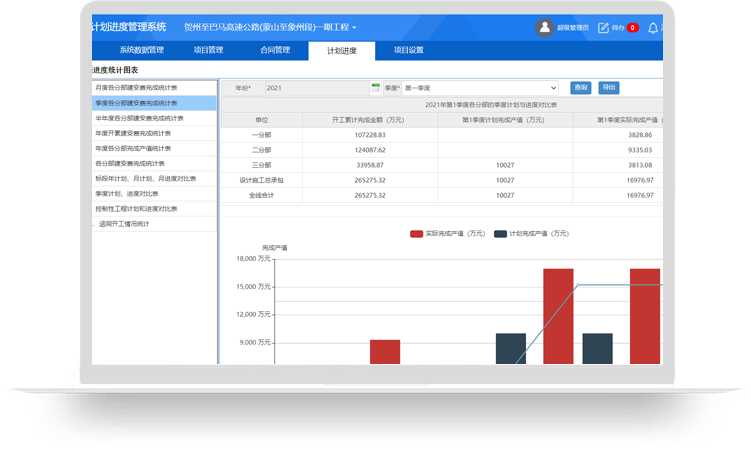Click the tallest red bar in chart
Screen dimensions: 751x462
pyautogui.click(x=558, y=315)
